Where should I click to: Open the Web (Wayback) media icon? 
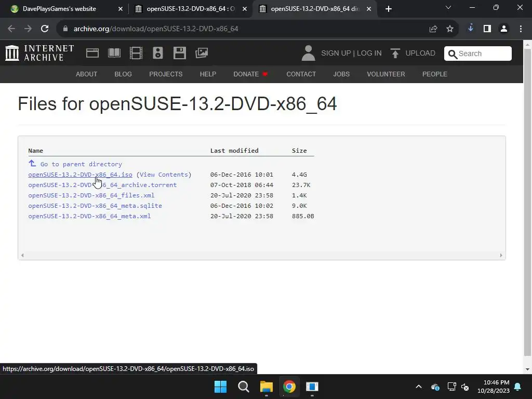point(92,53)
